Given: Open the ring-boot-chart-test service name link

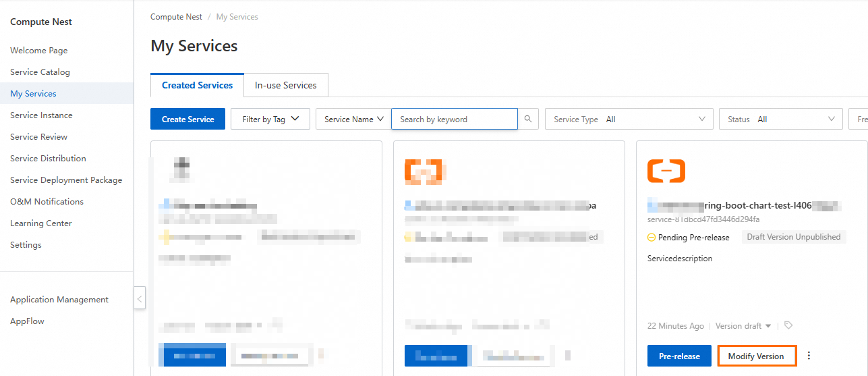Looking at the screenshot, I should tap(745, 206).
